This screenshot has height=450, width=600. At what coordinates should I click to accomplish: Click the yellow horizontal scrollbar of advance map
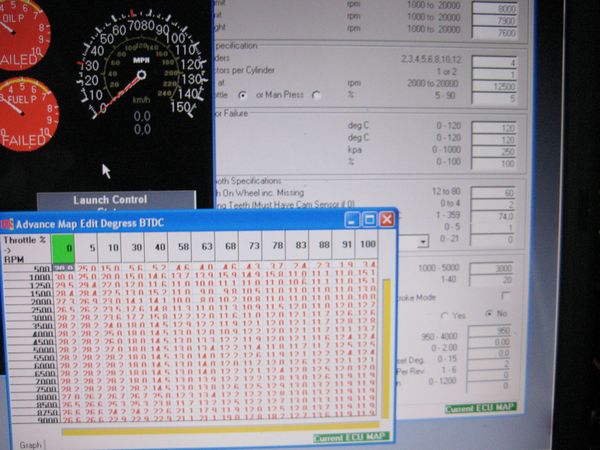point(221,428)
